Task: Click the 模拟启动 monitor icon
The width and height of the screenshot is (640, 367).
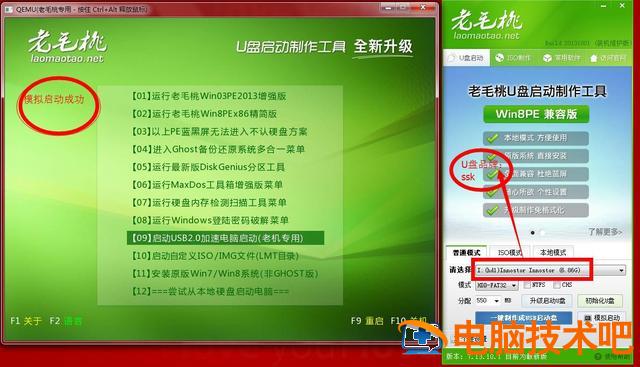Action: pyautogui.click(x=588, y=318)
